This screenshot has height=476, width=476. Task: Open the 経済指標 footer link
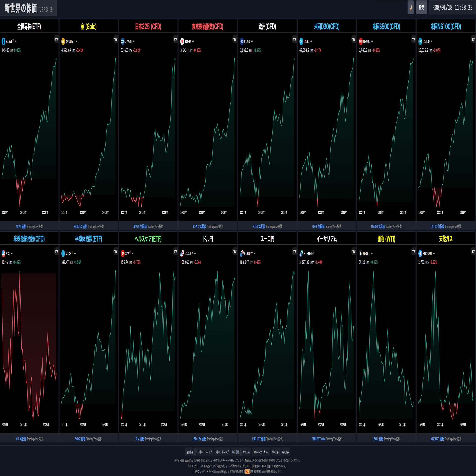pos(190,452)
